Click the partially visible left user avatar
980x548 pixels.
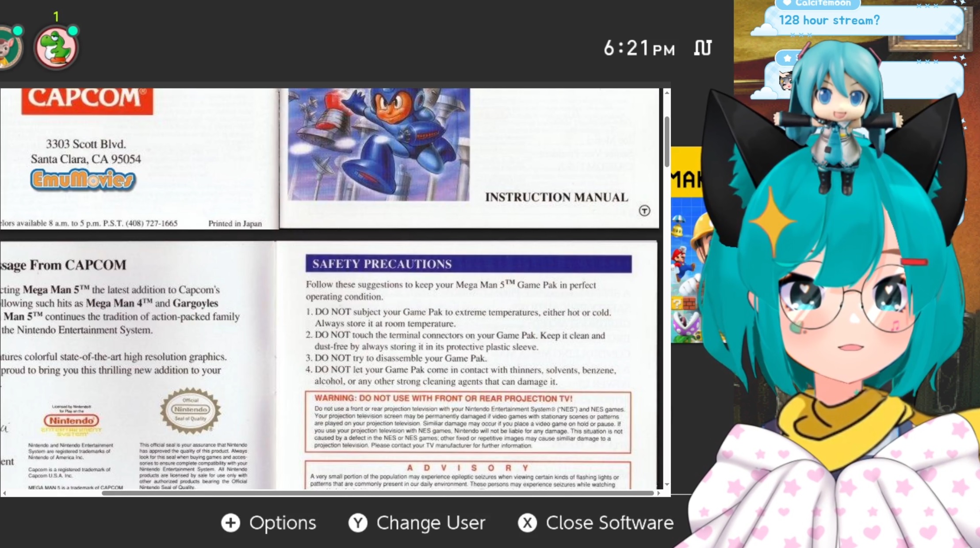coord(9,47)
